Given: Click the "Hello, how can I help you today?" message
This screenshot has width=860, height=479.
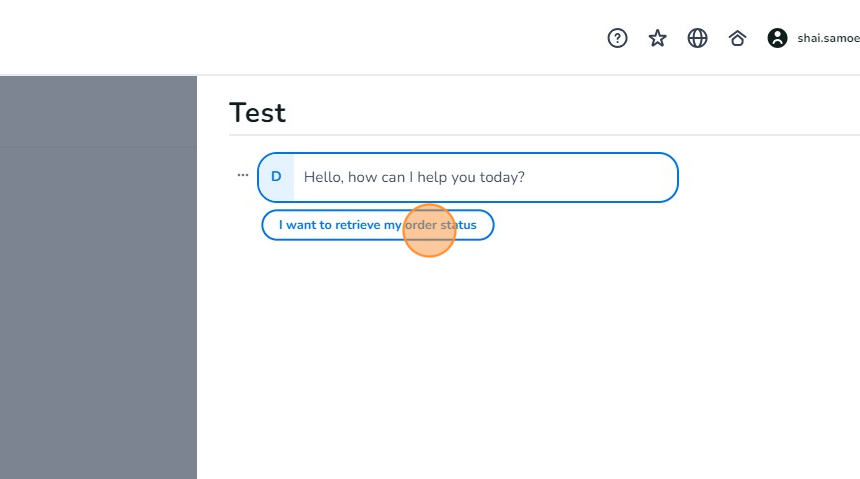Looking at the screenshot, I should tap(414, 177).
